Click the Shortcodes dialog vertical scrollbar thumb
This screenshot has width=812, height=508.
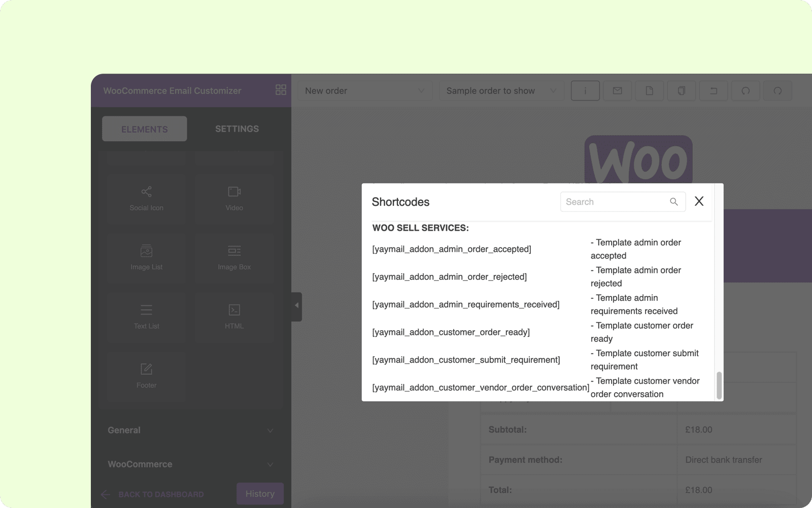pos(719,385)
